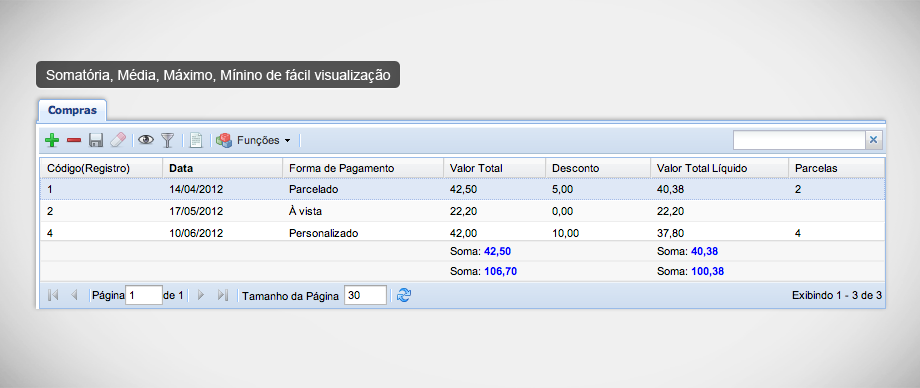Click inside the toolbar search field
Image resolution: width=920 pixels, height=388 pixels.
tap(799, 140)
